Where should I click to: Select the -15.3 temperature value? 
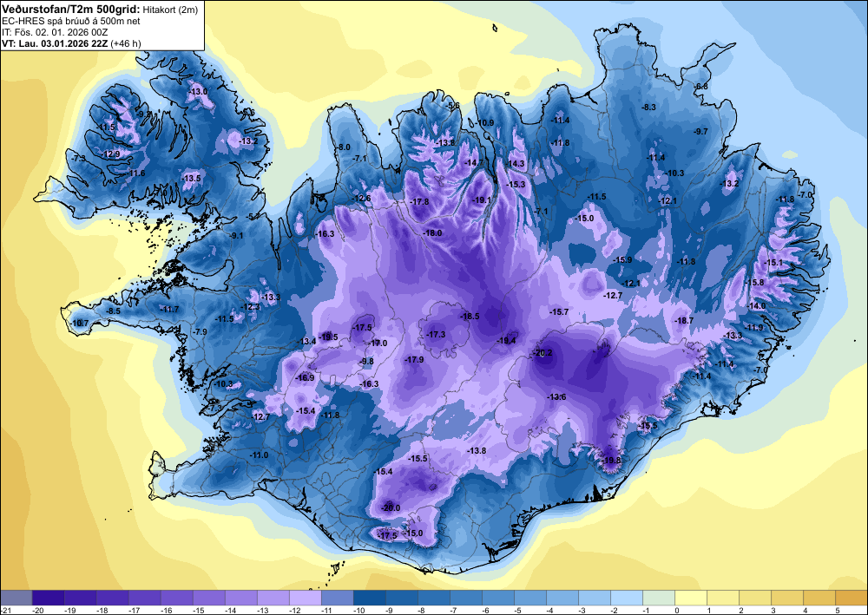[x=516, y=184]
